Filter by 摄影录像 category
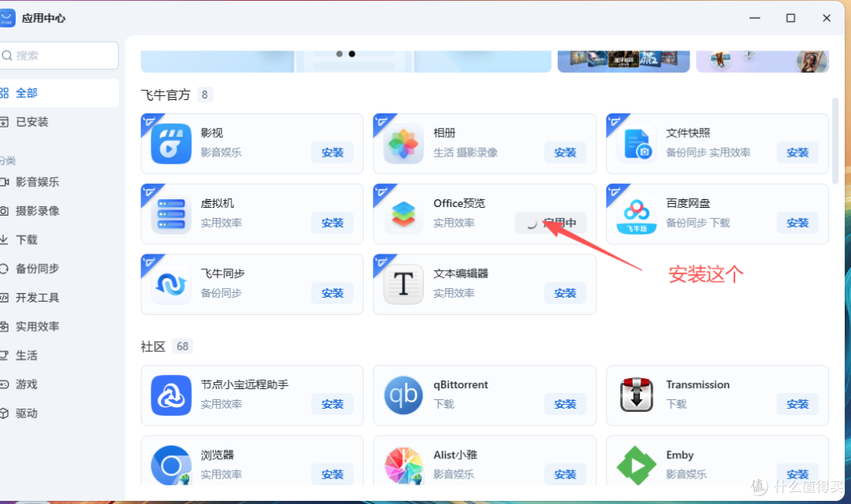The image size is (851, 504). [x=59, y=210]
